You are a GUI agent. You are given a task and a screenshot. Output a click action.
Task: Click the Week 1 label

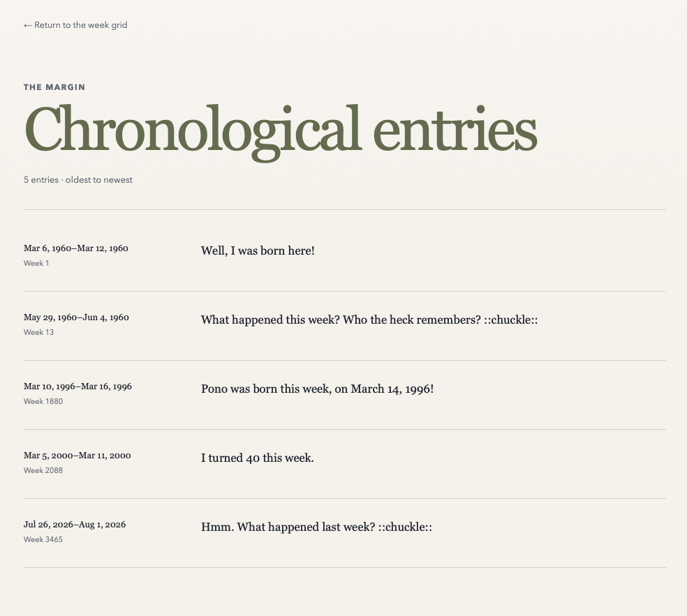[x=36, y=263]
